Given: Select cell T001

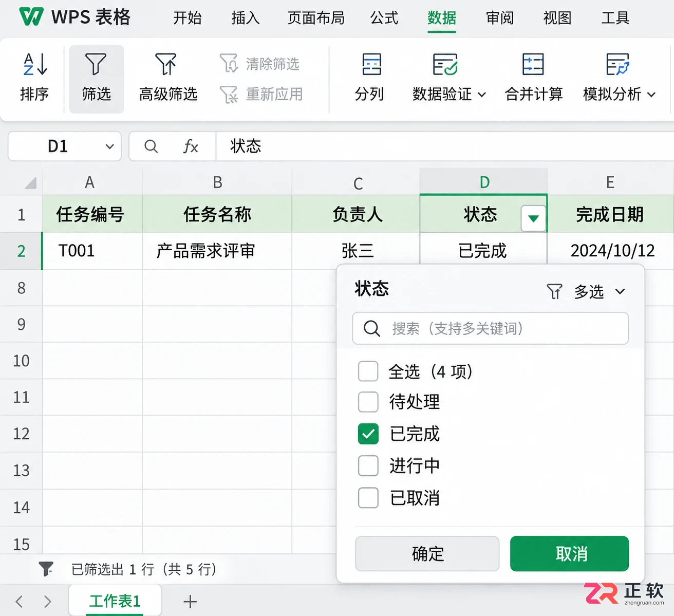Looking at the screenshot, I should [92, 251].
